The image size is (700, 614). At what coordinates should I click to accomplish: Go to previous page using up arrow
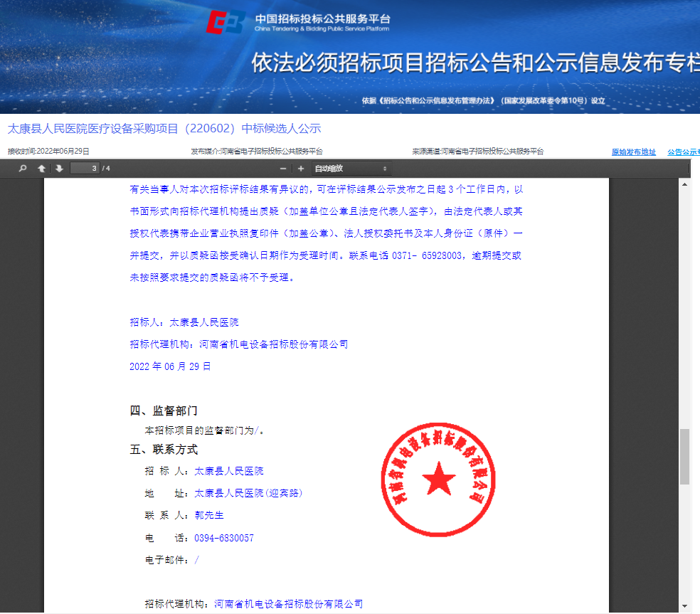click(42, 169)
